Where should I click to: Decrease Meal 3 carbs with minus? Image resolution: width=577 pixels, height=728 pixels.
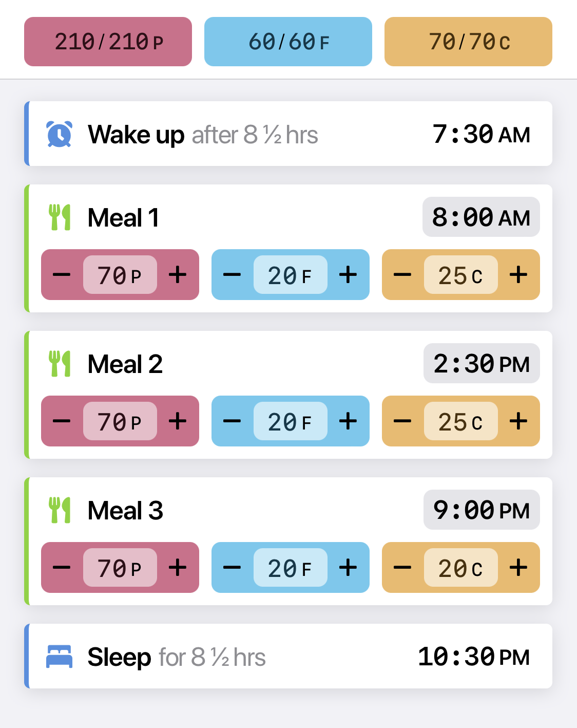402,568
